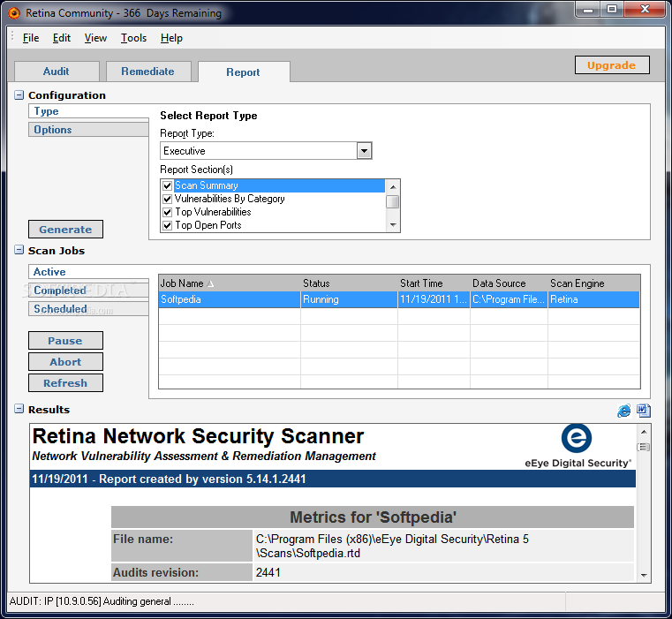Image resolution: width=672 pixels, height=619 pixels.
Task: Export report to Word document icon
Action: 643,411
